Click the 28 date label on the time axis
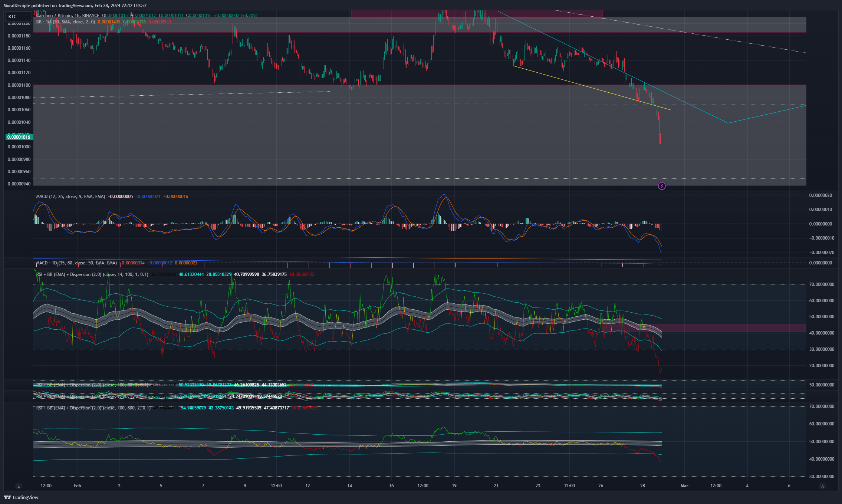 pos(642,486)
